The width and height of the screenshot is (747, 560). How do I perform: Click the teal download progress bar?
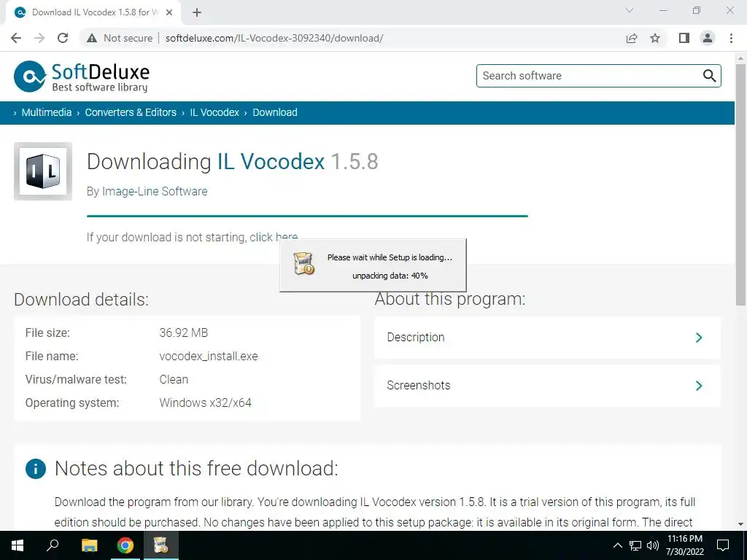(x=307, y=216)
